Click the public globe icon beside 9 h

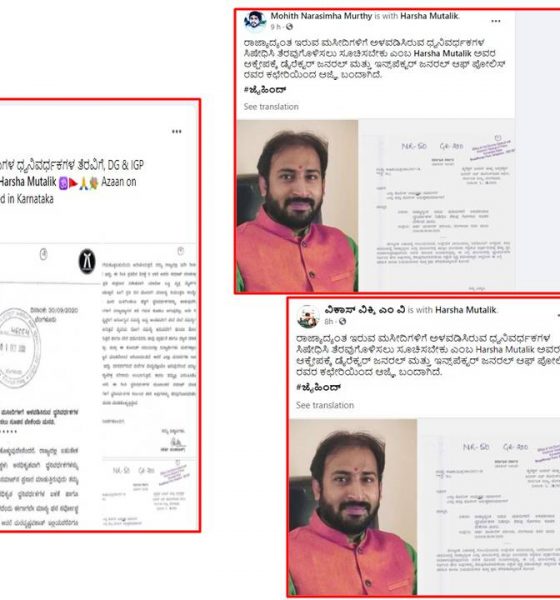[x=289, y=27]
